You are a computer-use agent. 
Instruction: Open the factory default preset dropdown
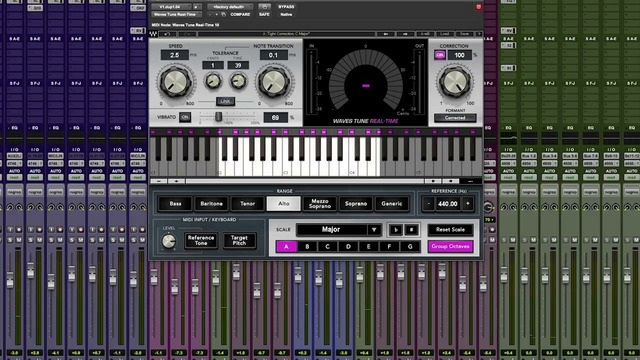[230, 7]
